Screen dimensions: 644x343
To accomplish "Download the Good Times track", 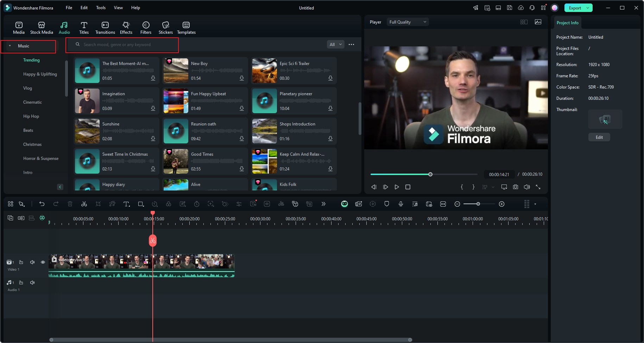I will pos(242,169).
